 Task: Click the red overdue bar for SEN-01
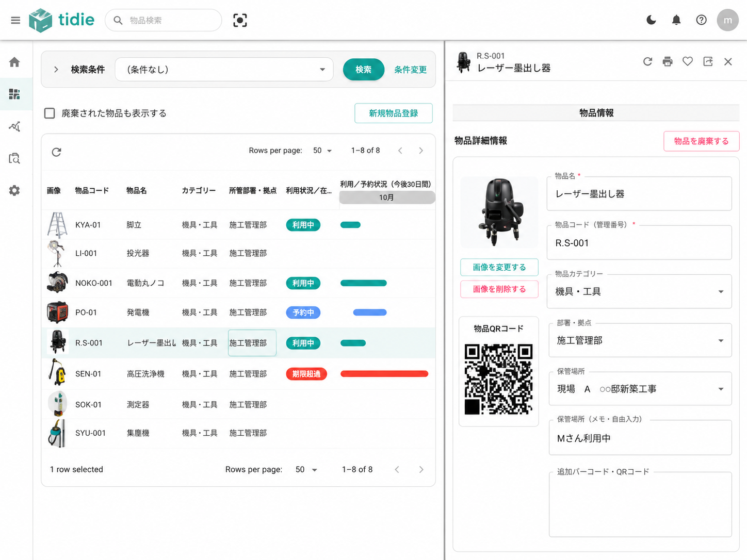[x=384, y=374]
